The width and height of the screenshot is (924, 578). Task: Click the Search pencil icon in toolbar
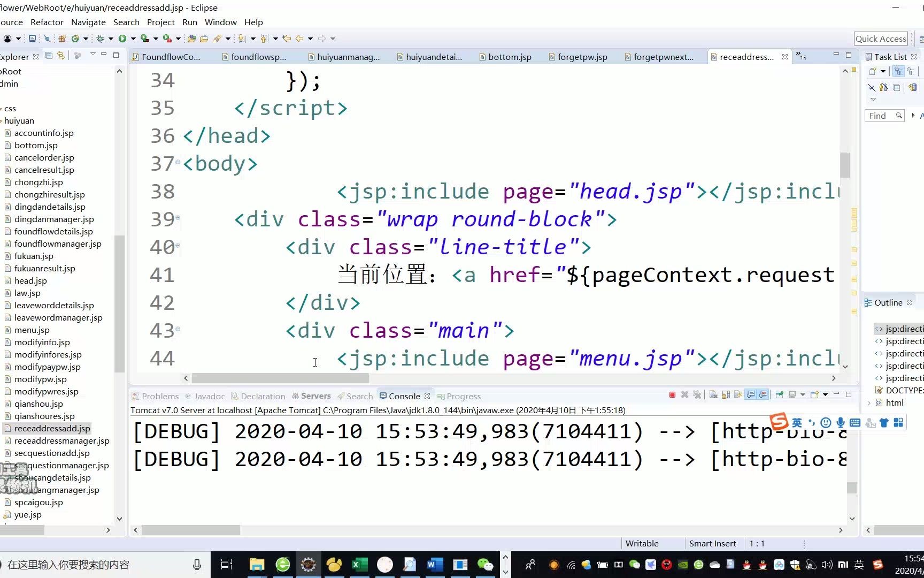(217, 39)
